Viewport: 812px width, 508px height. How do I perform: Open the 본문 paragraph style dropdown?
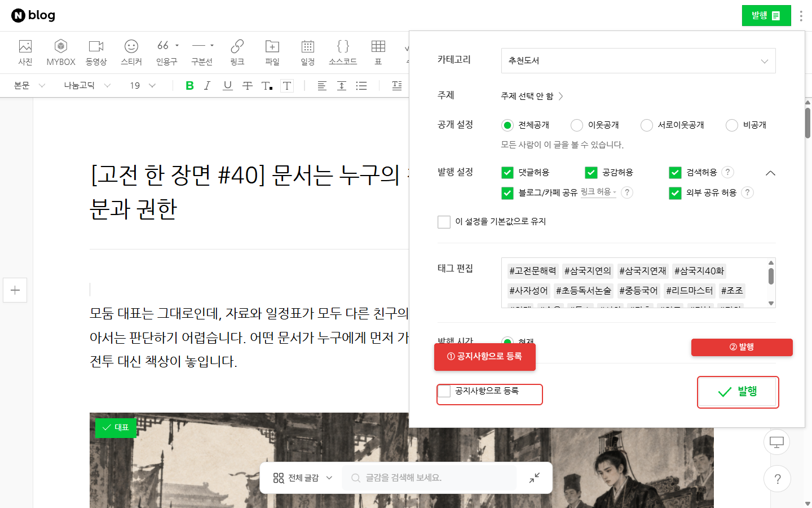point(29,86)
